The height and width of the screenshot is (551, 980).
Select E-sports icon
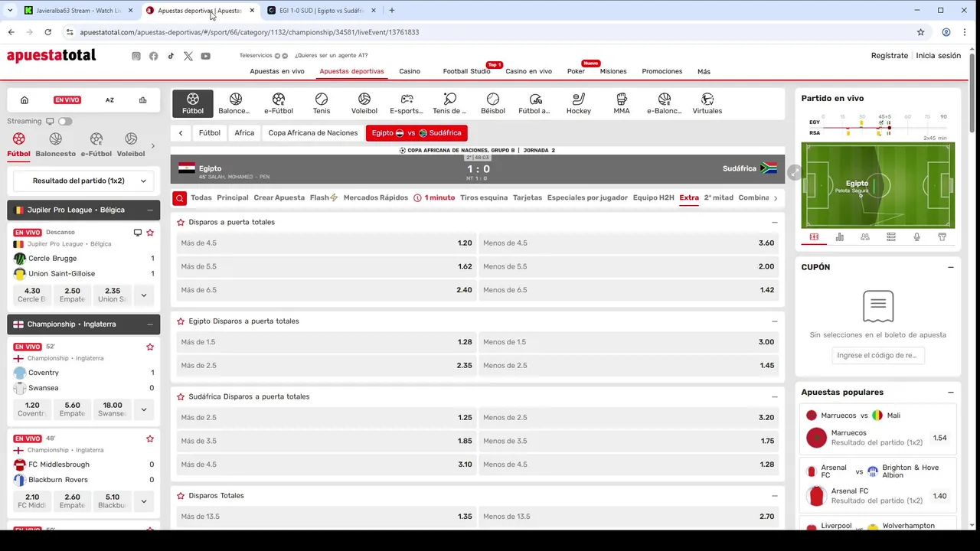[x=407, y=103]
